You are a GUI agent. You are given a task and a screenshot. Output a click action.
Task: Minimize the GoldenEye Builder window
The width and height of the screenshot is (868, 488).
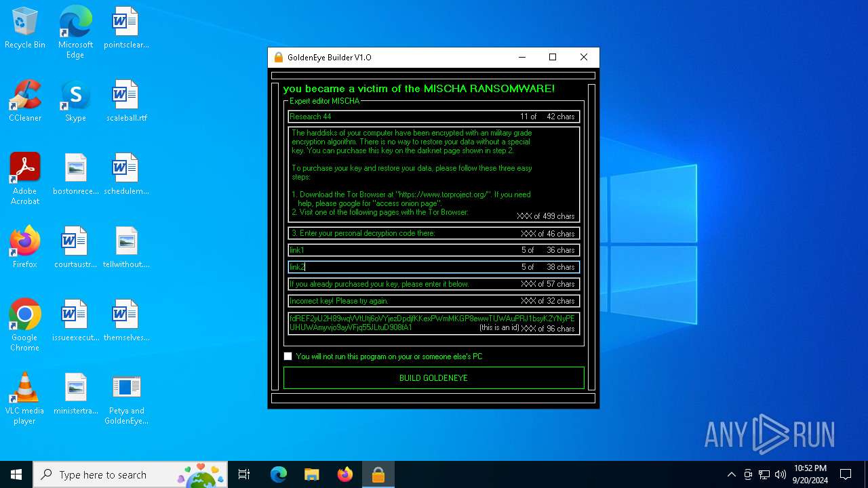pyautogui.click(x=522, y=58)
